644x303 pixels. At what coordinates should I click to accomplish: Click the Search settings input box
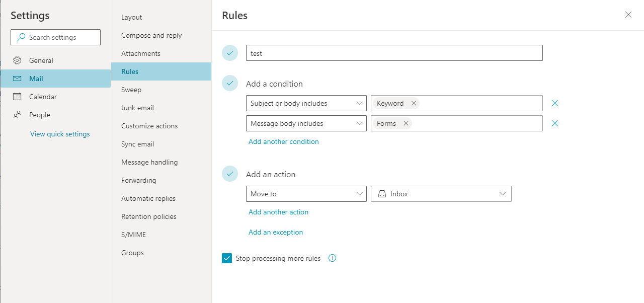pos(55,37)
